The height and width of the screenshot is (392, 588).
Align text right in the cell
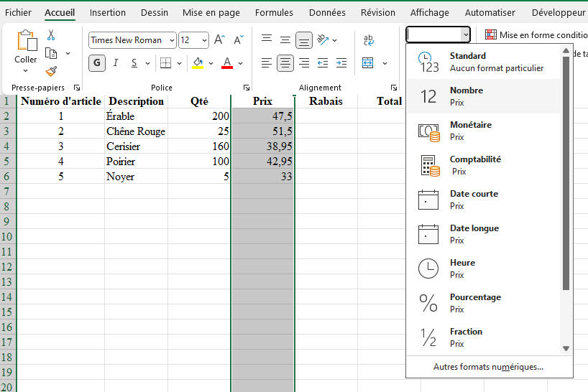pos(304,63)
